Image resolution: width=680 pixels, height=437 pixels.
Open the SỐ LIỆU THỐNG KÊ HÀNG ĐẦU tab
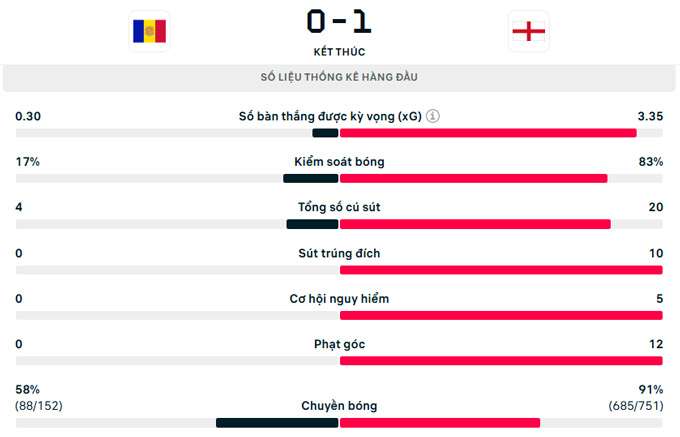coord(339,78)
